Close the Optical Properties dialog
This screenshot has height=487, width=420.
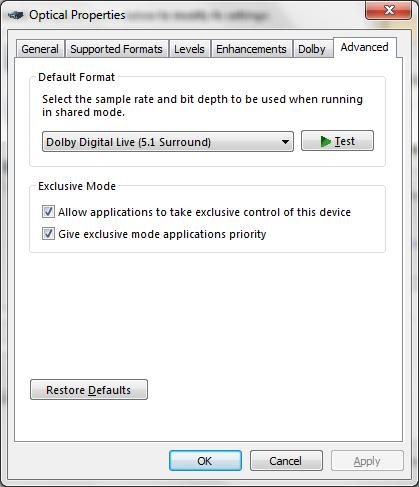tap(389, 10)
